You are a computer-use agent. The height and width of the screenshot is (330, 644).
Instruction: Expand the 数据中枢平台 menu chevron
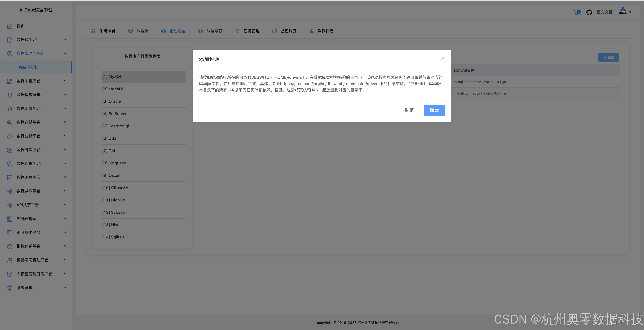point(65,81)
